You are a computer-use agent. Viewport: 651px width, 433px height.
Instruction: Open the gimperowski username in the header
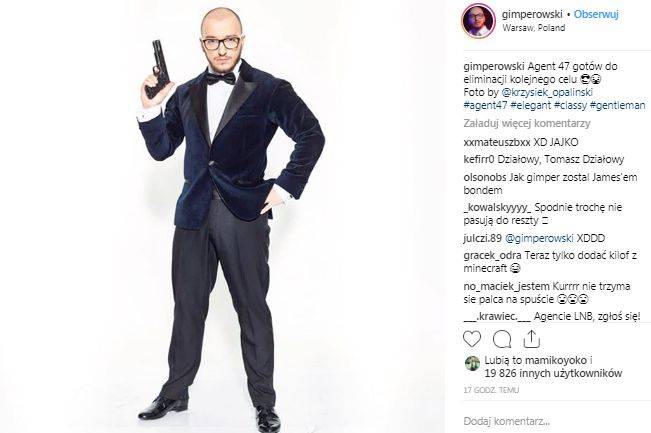pyautogui.click(x=532, y=14)
